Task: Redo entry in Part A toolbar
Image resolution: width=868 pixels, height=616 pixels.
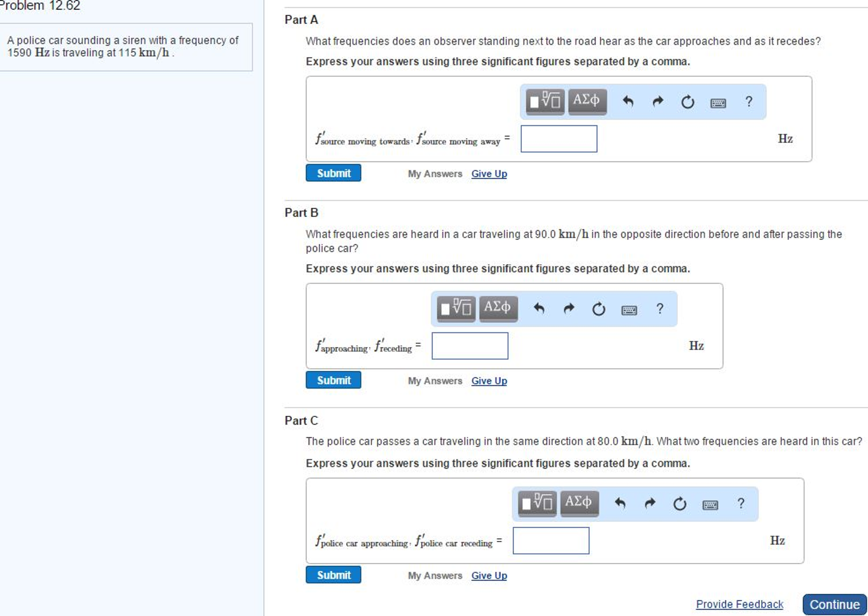Action: tap(658, 102)
